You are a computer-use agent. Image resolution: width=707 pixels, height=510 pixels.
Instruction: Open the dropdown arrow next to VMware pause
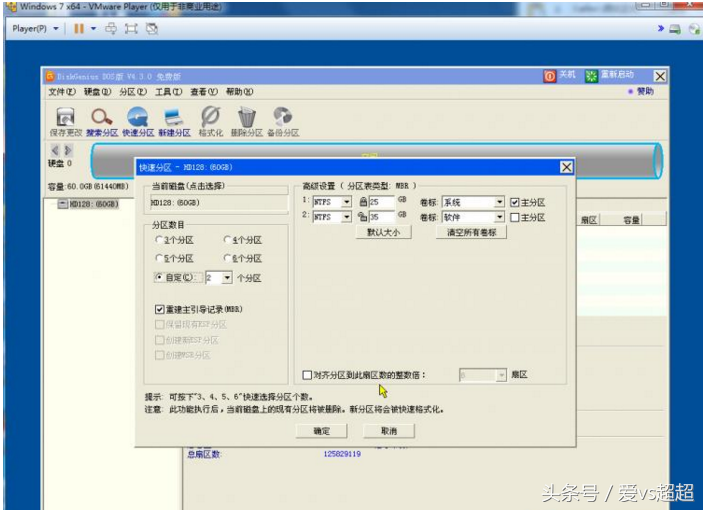(93, 29)
